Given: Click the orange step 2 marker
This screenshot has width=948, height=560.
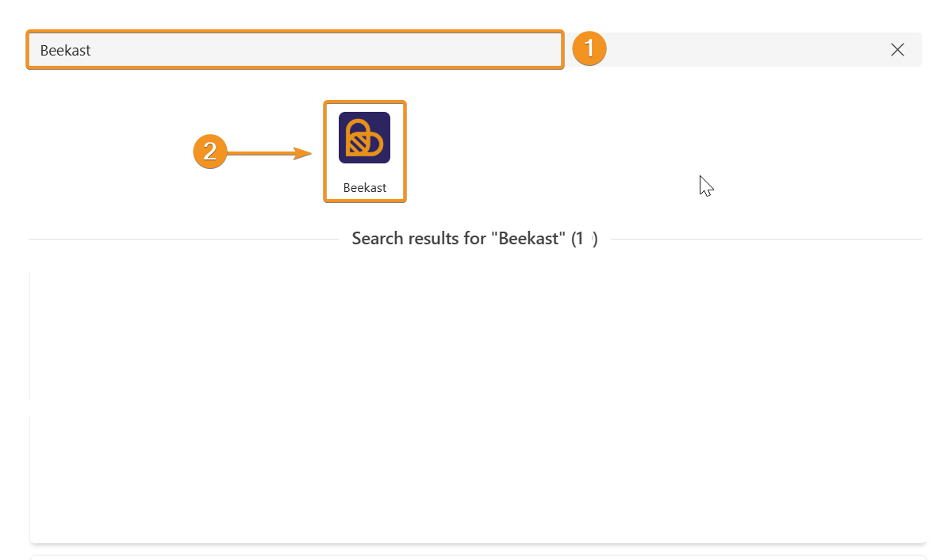Looking at the screenshot, I should click(209, 152).
